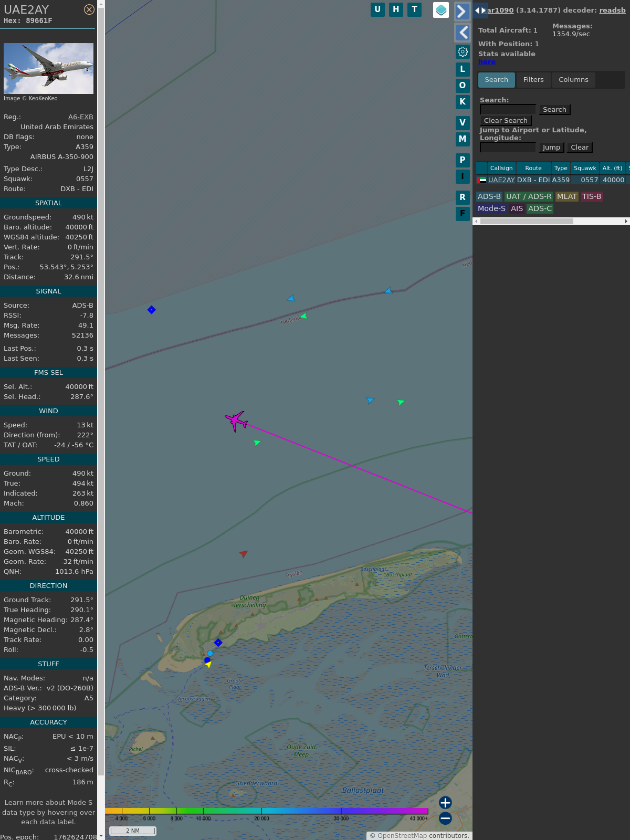Switch to the Search tab
This screenshot has width=630, height=840.
pyautogui.click(x=497, y=80)
